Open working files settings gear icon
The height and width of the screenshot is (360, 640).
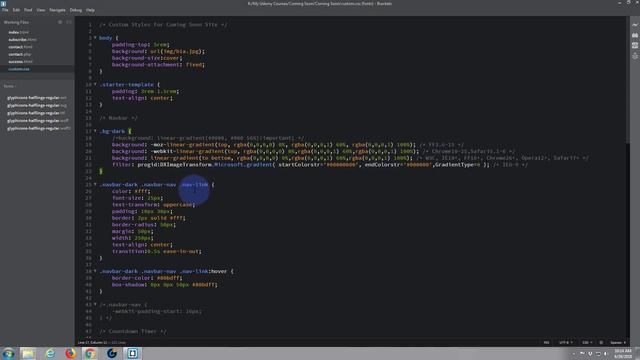60,22
